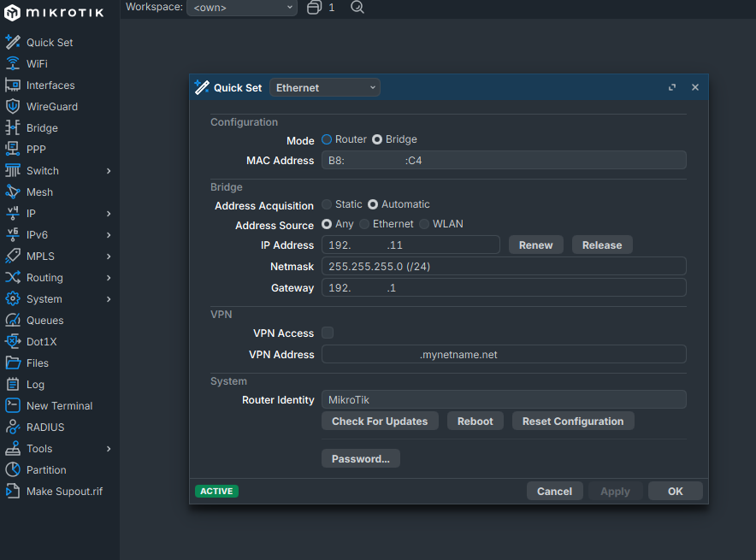This screenshot has width=756, height=560.
Task: Open the New Terminal menu label
Action: tap(59, 406)
